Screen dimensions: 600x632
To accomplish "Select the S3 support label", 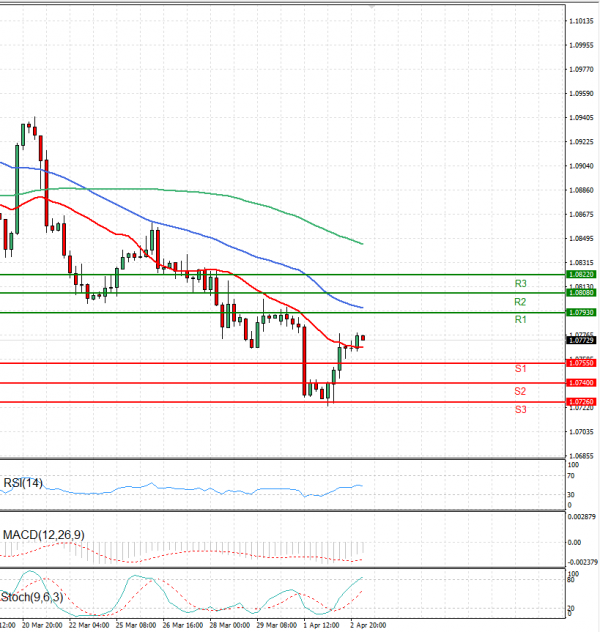I will click(x=521, y=410).
